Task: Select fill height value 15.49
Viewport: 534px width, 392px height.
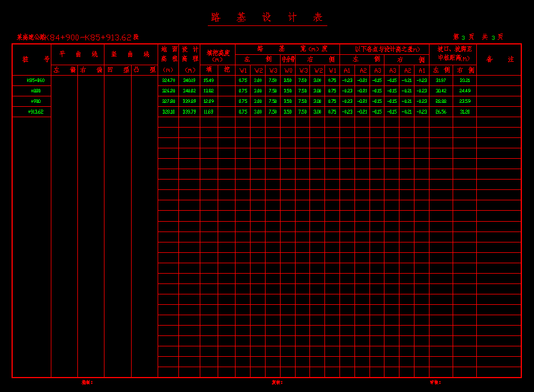Action: coord(208,80)
